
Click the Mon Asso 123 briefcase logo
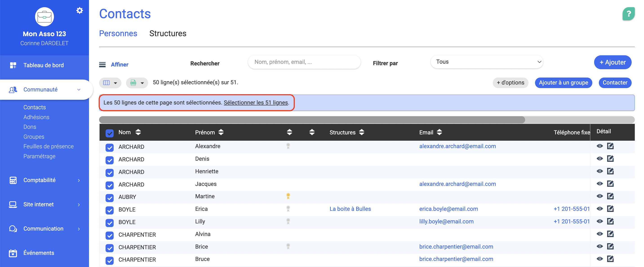point(44,17)
